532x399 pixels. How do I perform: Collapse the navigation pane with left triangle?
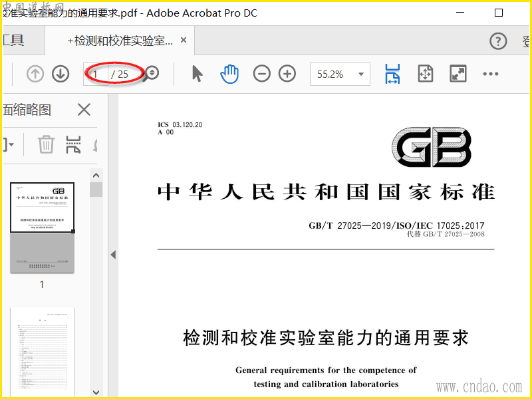(x=113, y=255)
